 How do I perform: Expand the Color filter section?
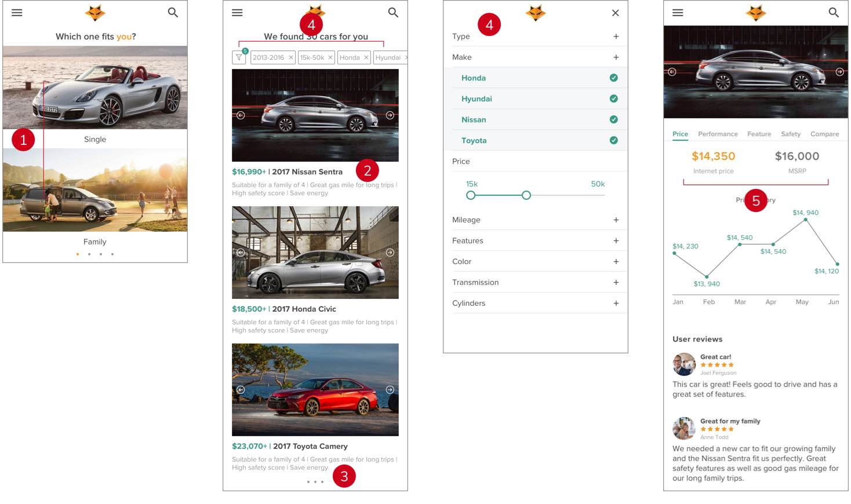(x=616, y=262)
